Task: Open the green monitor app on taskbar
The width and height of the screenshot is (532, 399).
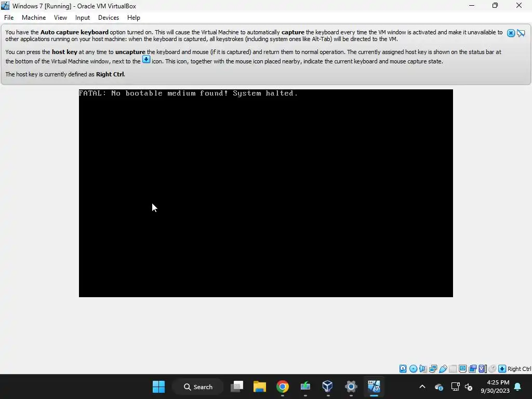Action: pos(305,387)
